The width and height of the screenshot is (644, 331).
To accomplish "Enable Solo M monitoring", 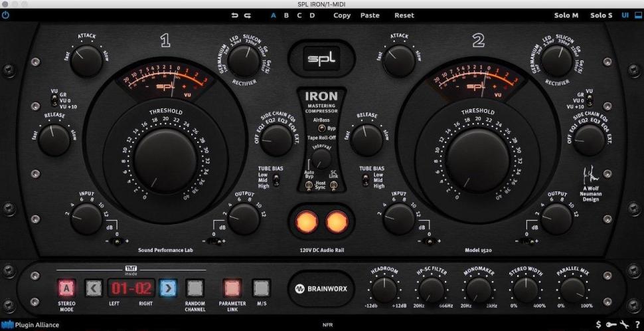I will [x=566, y=16].
